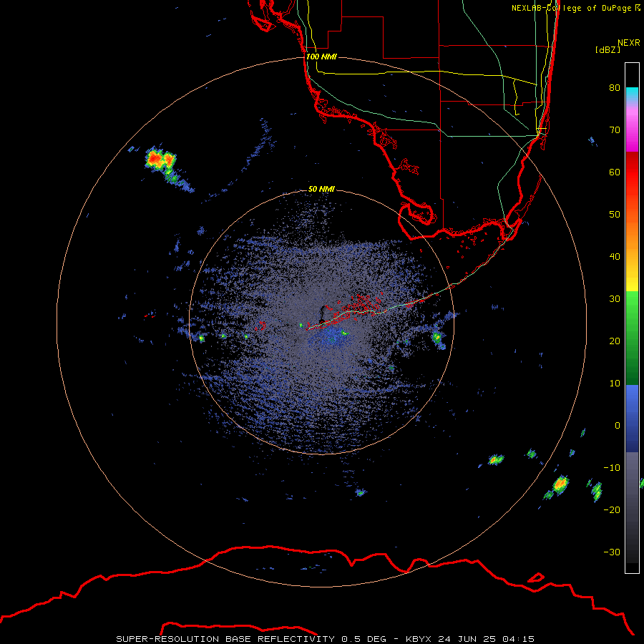This screenshot has width=644, height=644.
Task: Click the dBZ legend unit label
Action: click(x=608, y=50)
